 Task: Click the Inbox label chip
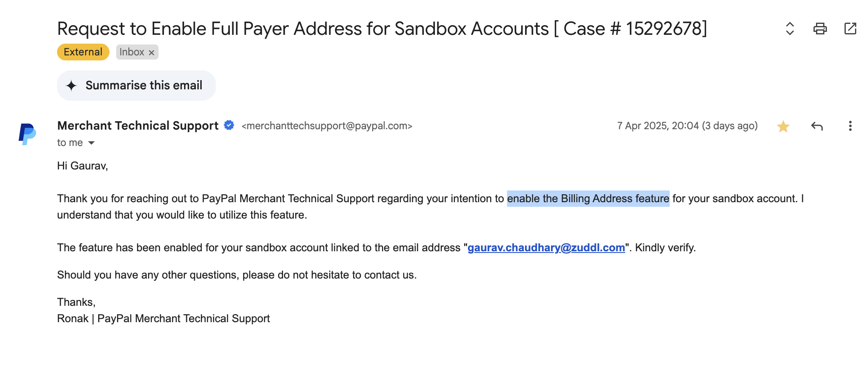(x=132, y=52)
